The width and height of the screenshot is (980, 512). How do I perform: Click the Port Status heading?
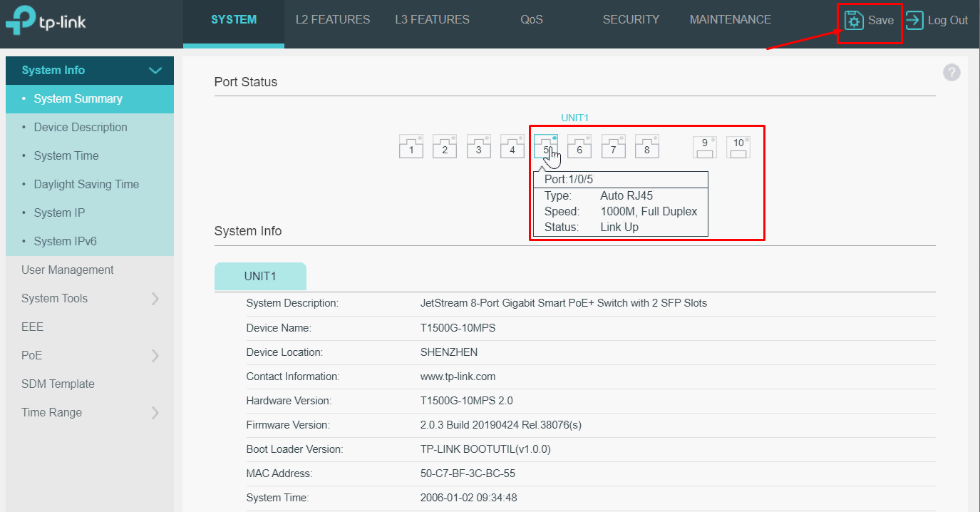coord(246,82)
